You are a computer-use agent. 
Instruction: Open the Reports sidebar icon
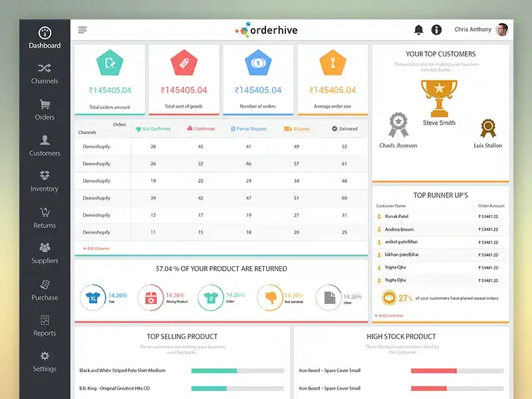[45, 320]
